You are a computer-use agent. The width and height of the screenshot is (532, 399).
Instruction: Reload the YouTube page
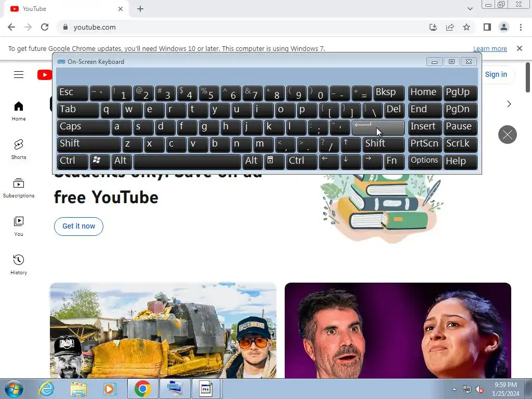pos(45,27)
